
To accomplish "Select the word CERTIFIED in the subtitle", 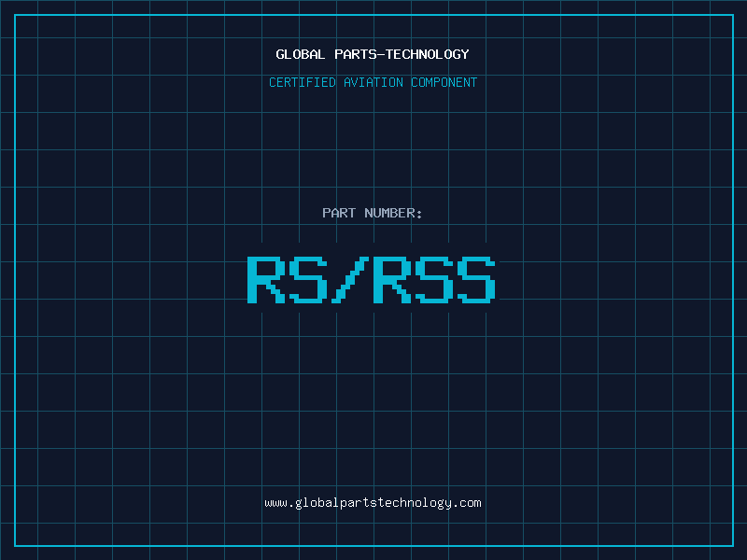I will click(301, 83).
